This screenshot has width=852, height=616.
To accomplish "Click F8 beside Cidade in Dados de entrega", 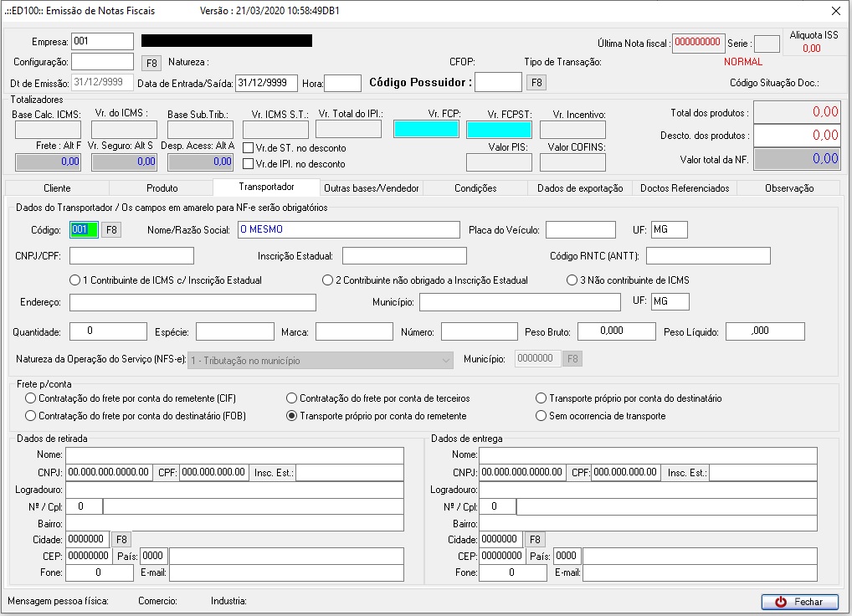I will point(535,539).
